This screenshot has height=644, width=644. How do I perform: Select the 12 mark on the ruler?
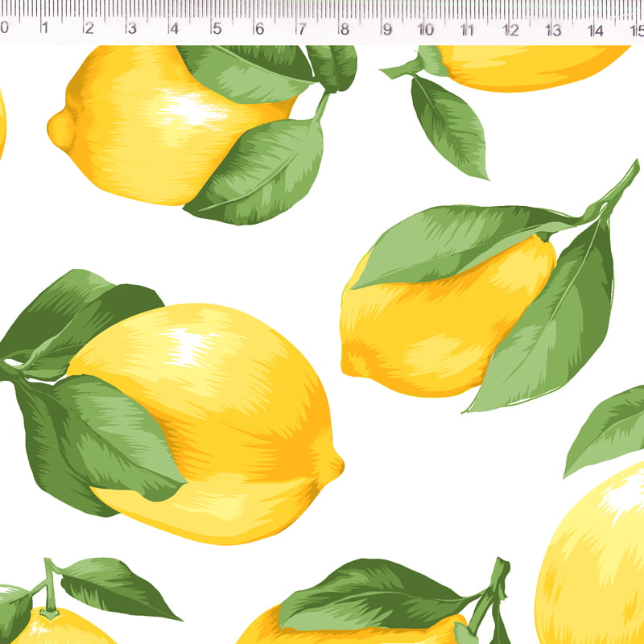coord(510,30)
